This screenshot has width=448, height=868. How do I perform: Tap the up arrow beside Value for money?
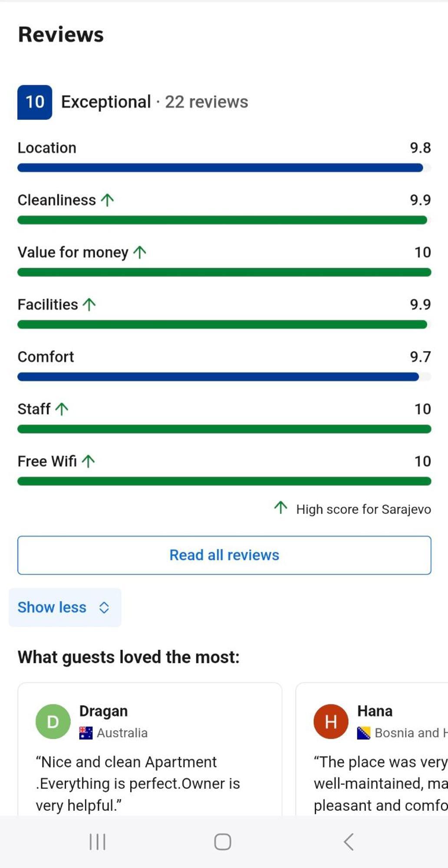[140, 252]
